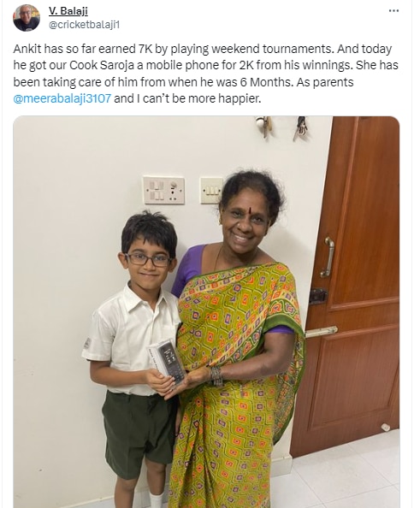Click the word "Ankit" starting the tweet
420x508 pixels.
coord(27,49)
